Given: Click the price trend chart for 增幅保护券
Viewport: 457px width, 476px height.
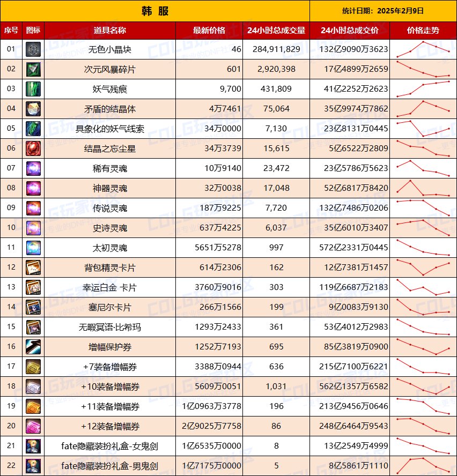Looking at the screenshot, I should tap(423, 347).
